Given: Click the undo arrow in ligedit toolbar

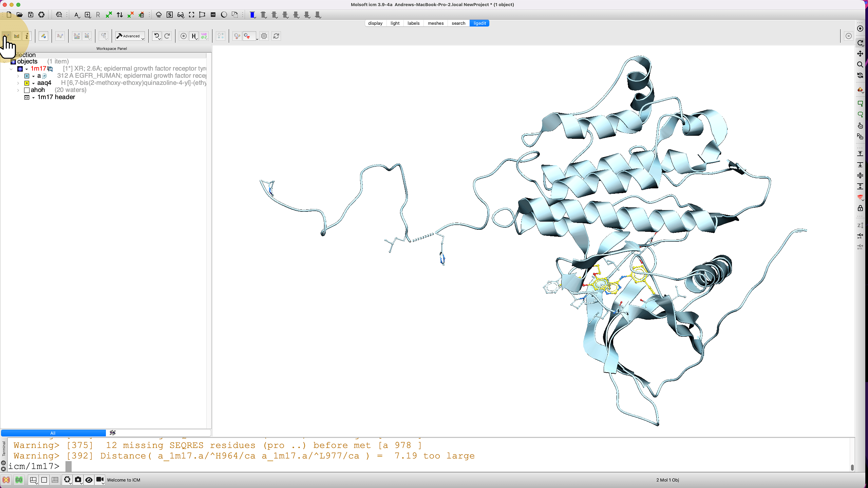Looking at the screenshot, I should 156,36.
